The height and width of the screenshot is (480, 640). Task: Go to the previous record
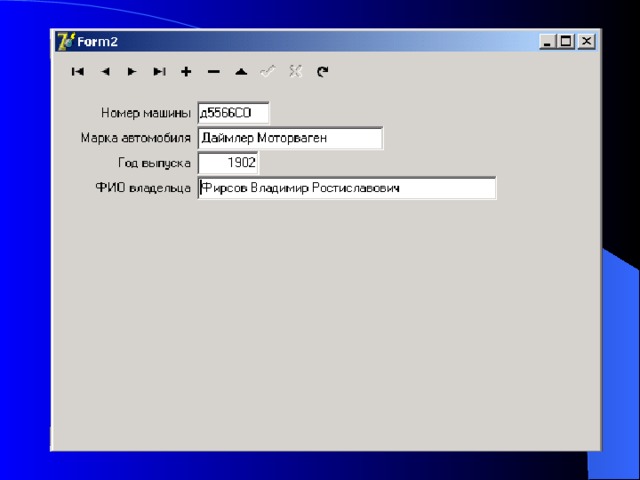click(105, 72)
